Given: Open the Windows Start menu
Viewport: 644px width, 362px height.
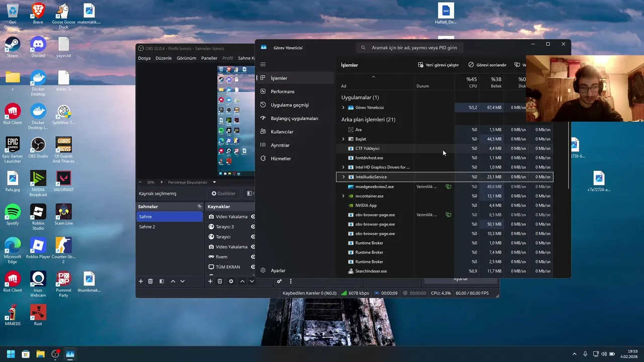Looking at the screenshot, I should click(11, 354).
